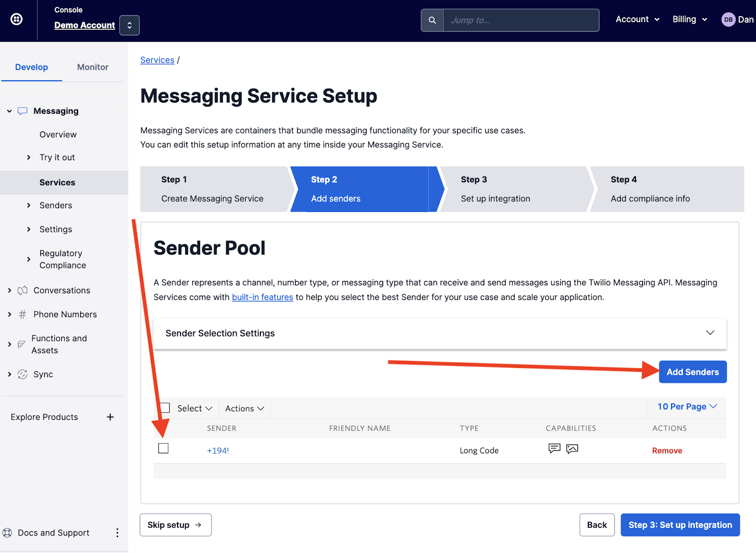756x553 pixels.
Task: Collapse the Messaging section chevron
Action: point(9,111)
